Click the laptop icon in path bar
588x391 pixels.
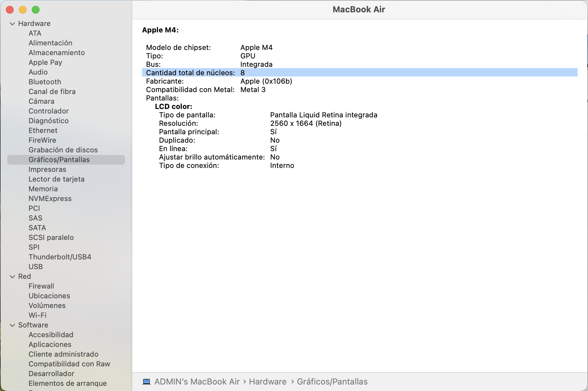click(x=147, y=382)
